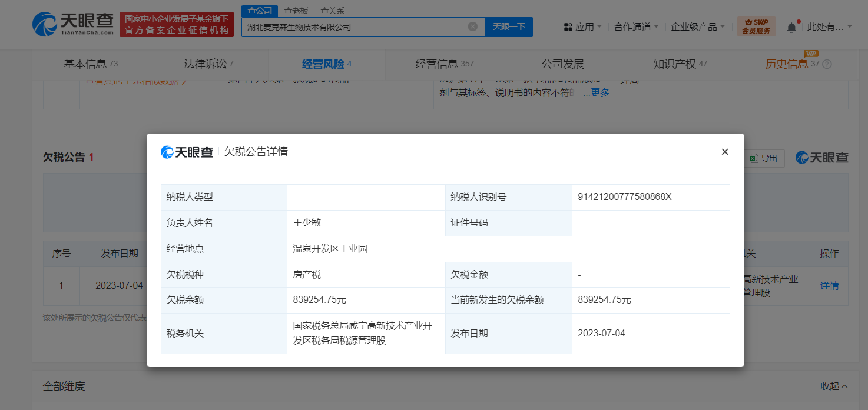Open the user account dropdown 此处有…
Viewport: 868px width, 410px height.
pyautogui.click(x=830, y=26)
